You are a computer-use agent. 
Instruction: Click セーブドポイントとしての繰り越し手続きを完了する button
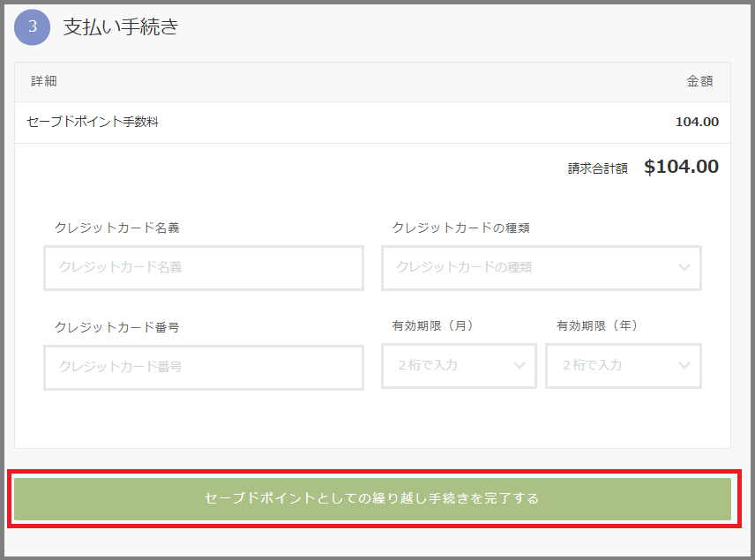coord(372,499)
